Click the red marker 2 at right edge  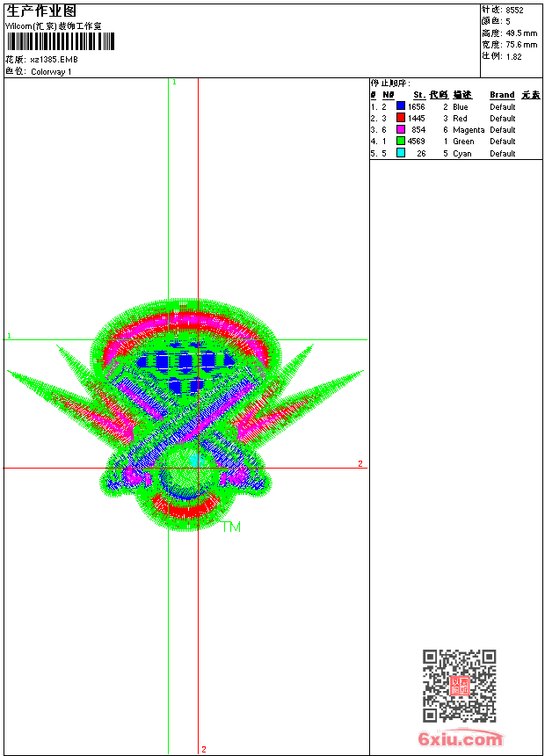point(360,463)
